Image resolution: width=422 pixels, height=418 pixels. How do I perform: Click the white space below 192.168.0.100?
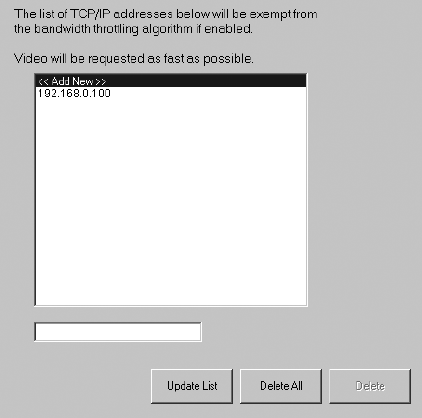pos(170,202)
